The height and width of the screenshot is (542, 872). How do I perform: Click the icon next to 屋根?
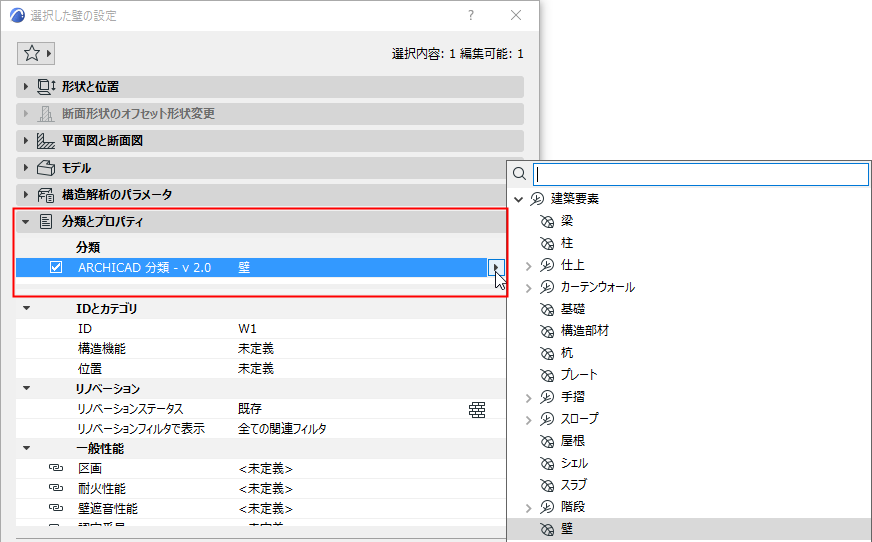pyautogui.click(x=547, y=441)
